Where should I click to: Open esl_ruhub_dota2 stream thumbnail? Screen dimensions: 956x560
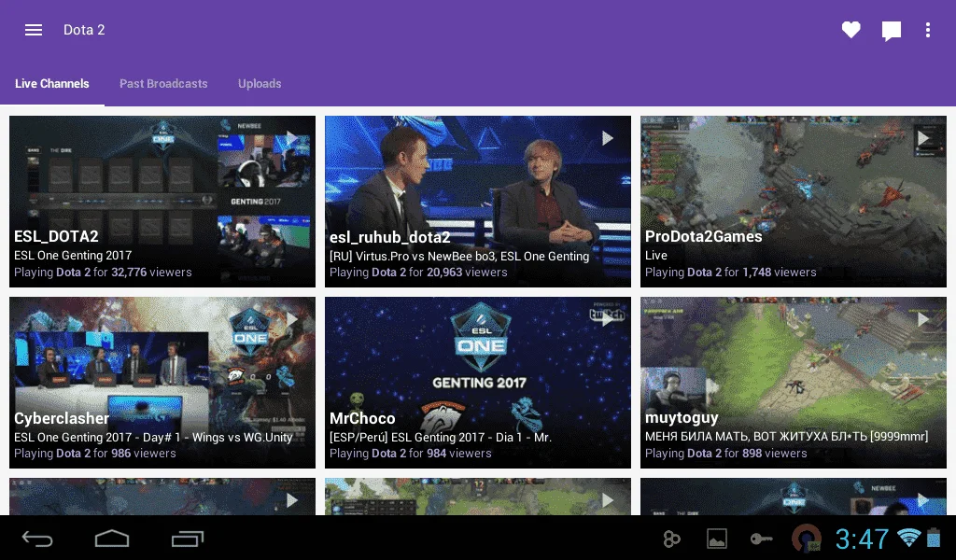click(478, 202)
